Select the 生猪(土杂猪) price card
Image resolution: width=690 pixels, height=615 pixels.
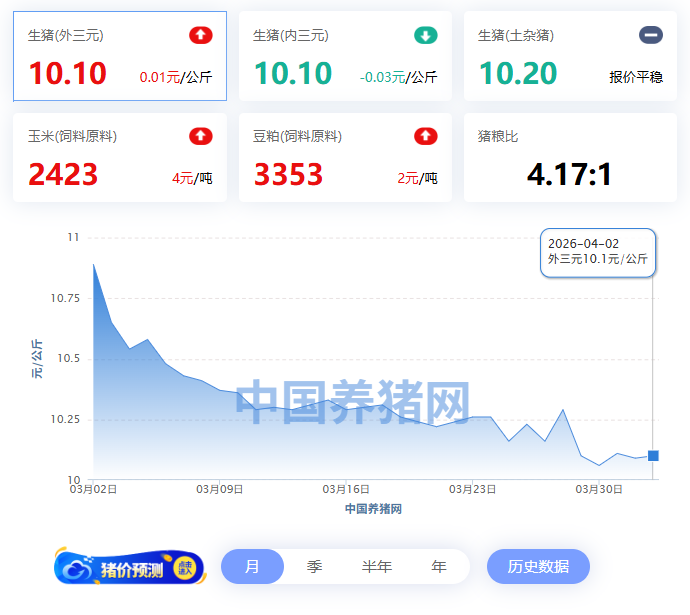(570, 57)
